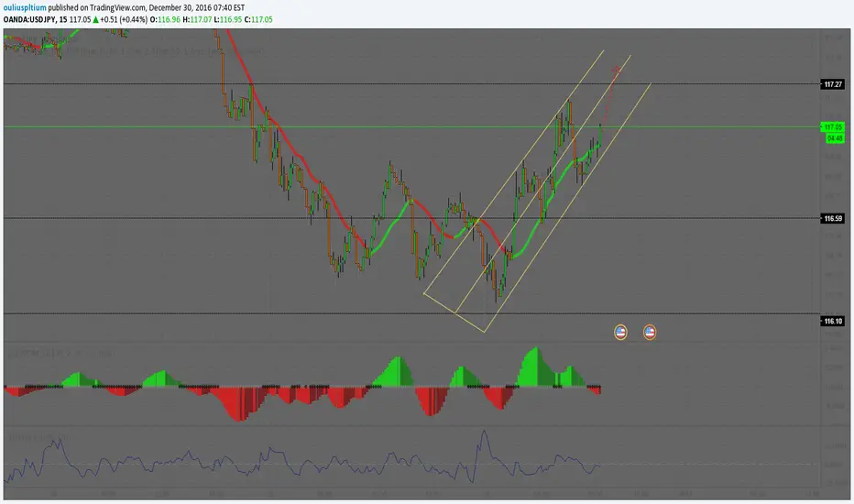Viewport: 854px width, 504px height.
Task: Click the +0.51 (+0.44%) change value
Action: pos(124,19)
